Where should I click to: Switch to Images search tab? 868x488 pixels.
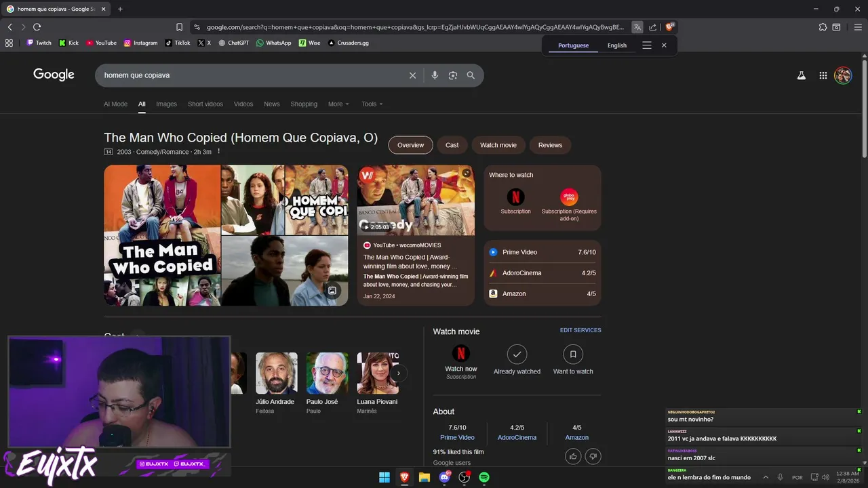coord(166,104)
